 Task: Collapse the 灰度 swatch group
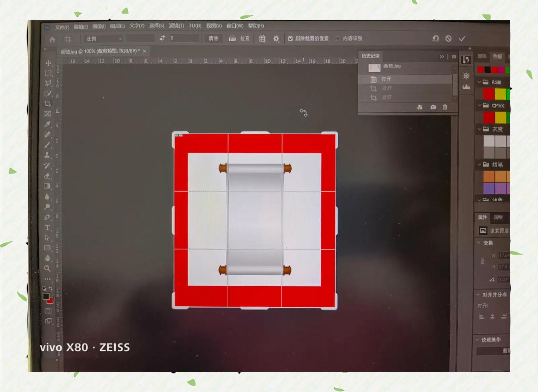(x=479, y=129)
